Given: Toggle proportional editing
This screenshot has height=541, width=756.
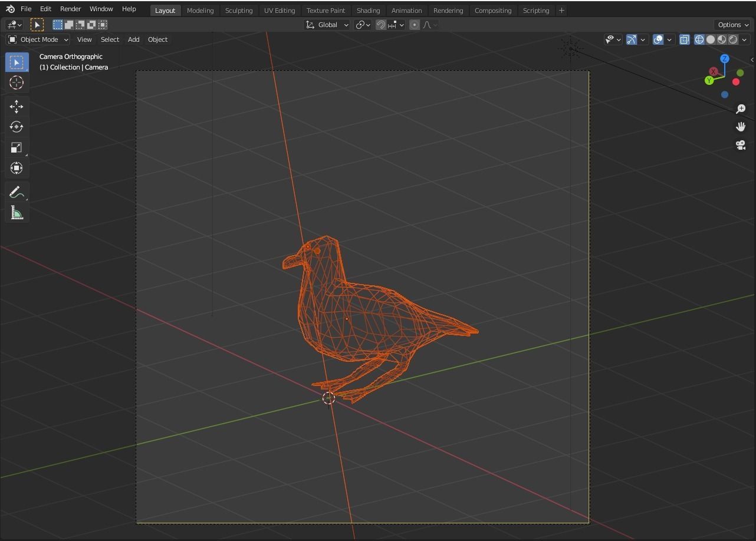Looking at the screenshot, I should click(415, 25).
